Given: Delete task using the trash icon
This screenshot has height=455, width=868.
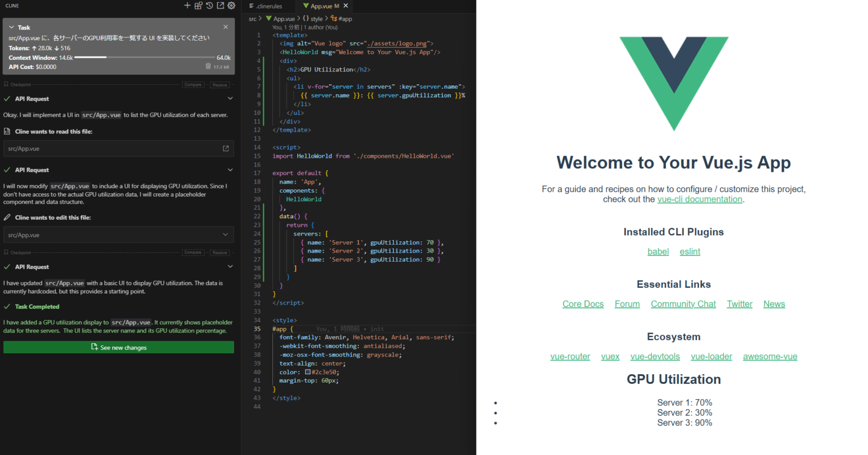Looking at the screenshot, I should coord(208,66).
